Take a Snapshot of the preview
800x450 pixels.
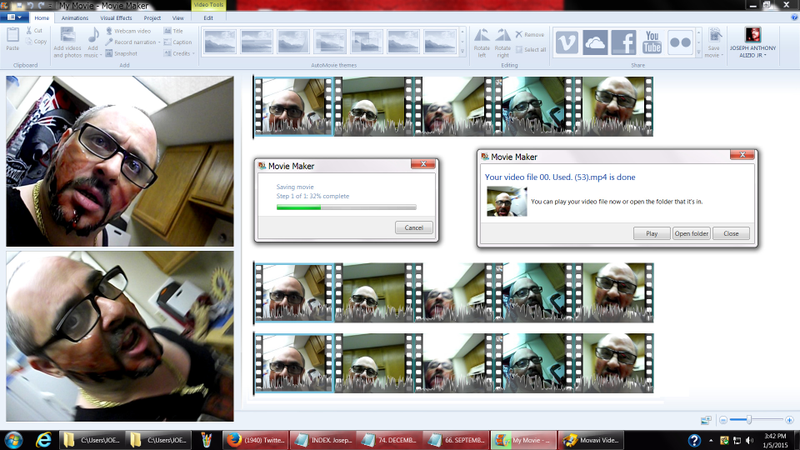point(121,53)
